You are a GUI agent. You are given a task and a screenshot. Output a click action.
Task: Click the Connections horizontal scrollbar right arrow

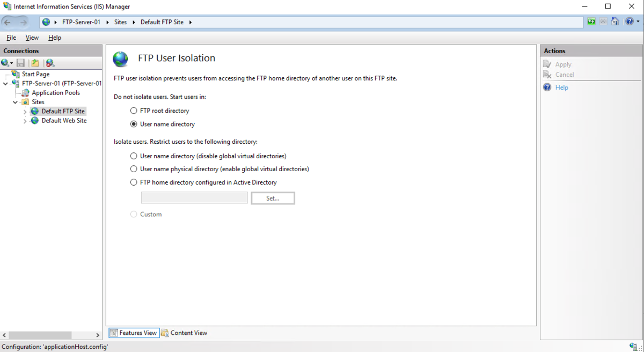point(98,335)
